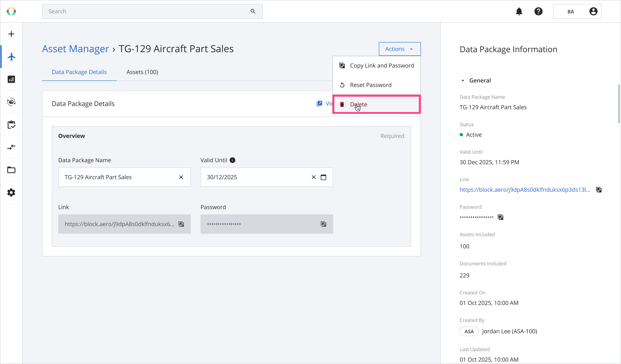Clear the Data Package Name field

pyautogui.click(x=181, y=177)
